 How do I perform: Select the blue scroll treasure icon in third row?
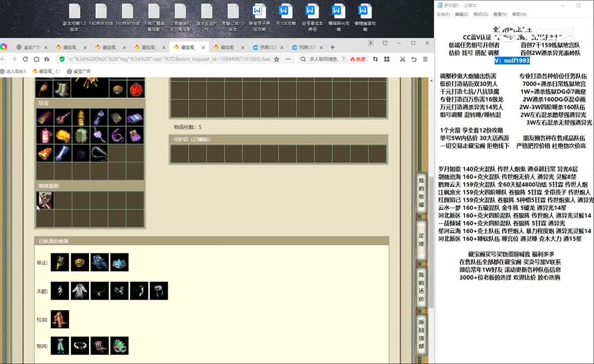pos(63,153)
